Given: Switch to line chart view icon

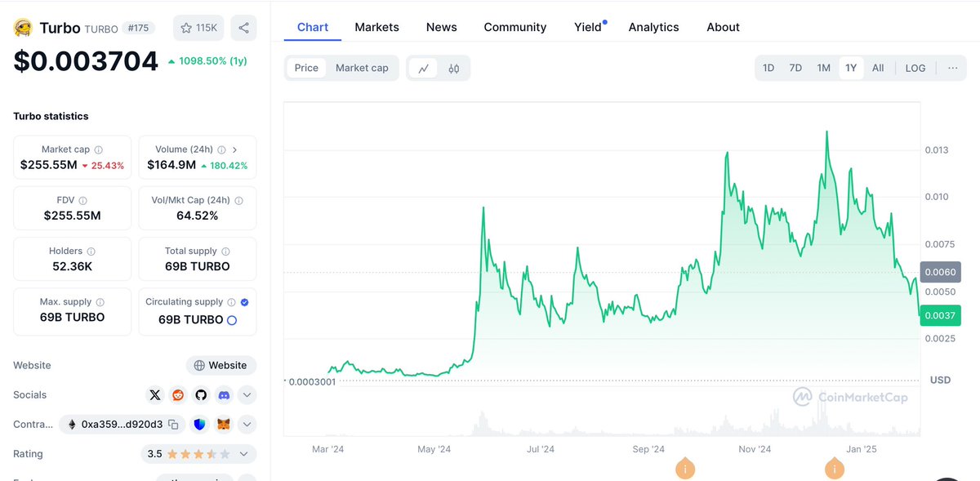Looking at the screenshot, I should click(423, 69).
